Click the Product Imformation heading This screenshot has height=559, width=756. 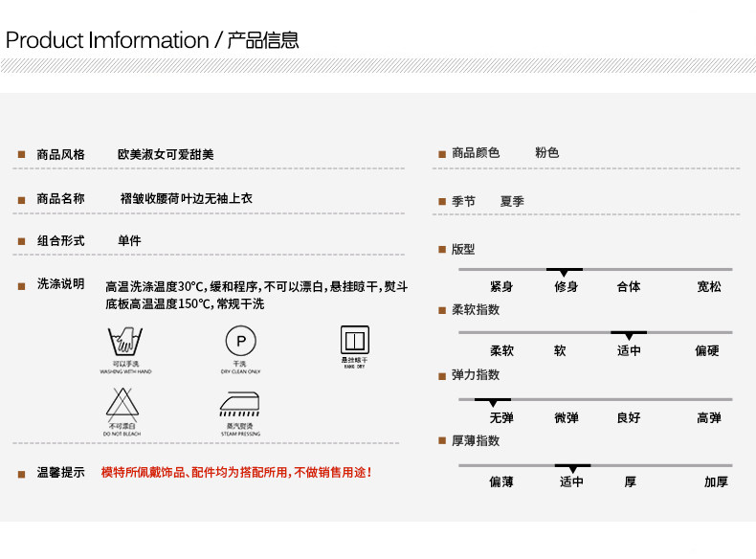click(152, 40)
